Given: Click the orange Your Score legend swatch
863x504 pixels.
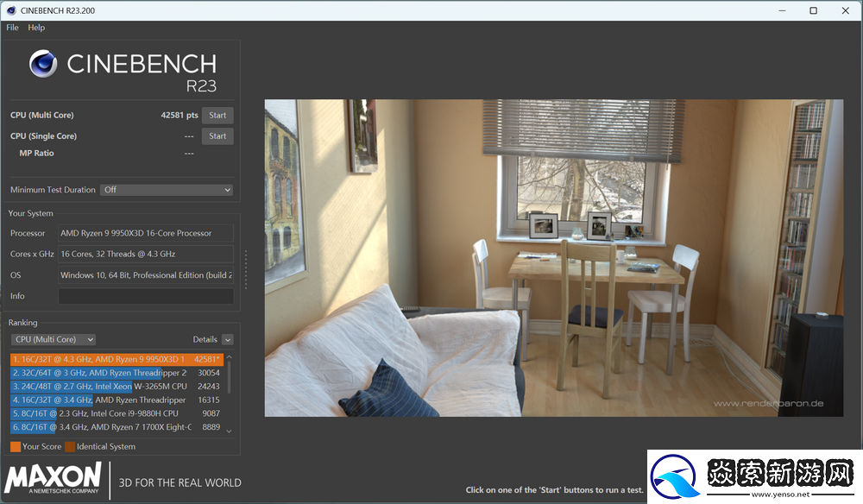Looking at the screenshot, I should (x=16, y=446).
